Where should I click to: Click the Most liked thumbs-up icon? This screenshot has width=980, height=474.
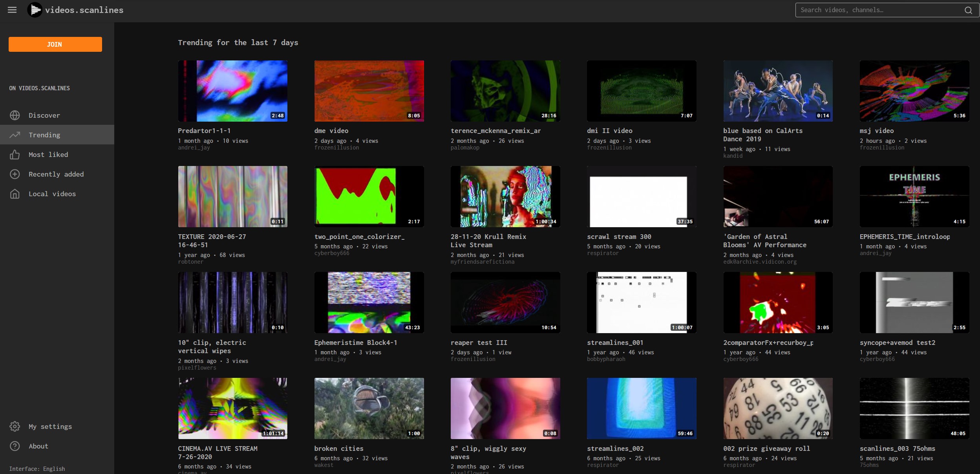click(x=15, y=155)
